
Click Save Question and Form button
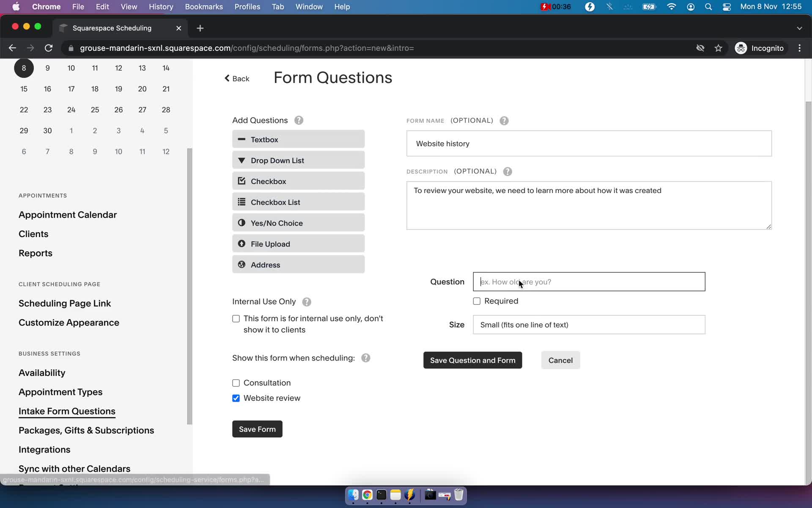(x=472, y=360)
